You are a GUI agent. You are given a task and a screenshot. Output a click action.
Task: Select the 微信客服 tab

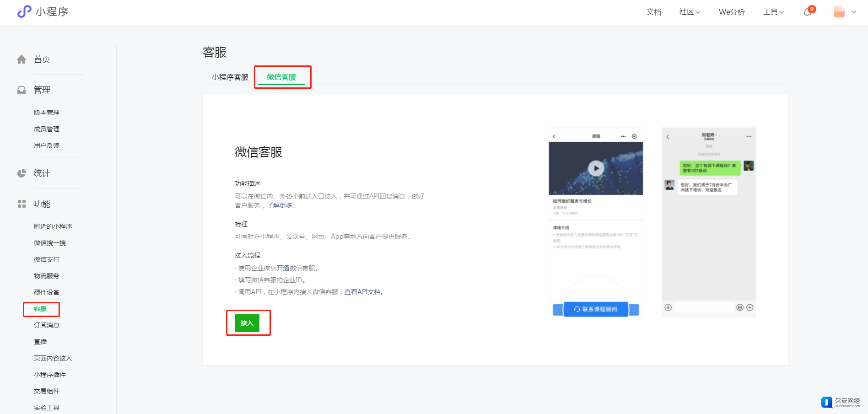281,77
